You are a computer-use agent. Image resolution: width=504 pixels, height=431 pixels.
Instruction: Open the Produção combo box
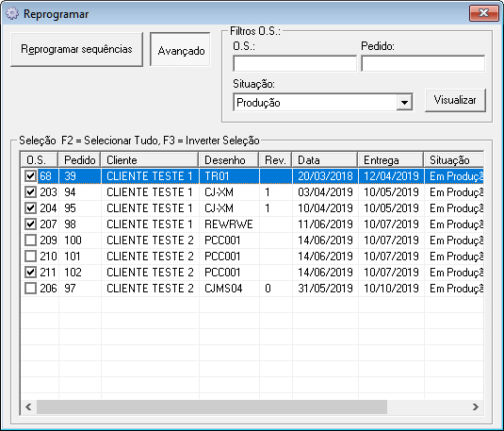coord(323,103)
